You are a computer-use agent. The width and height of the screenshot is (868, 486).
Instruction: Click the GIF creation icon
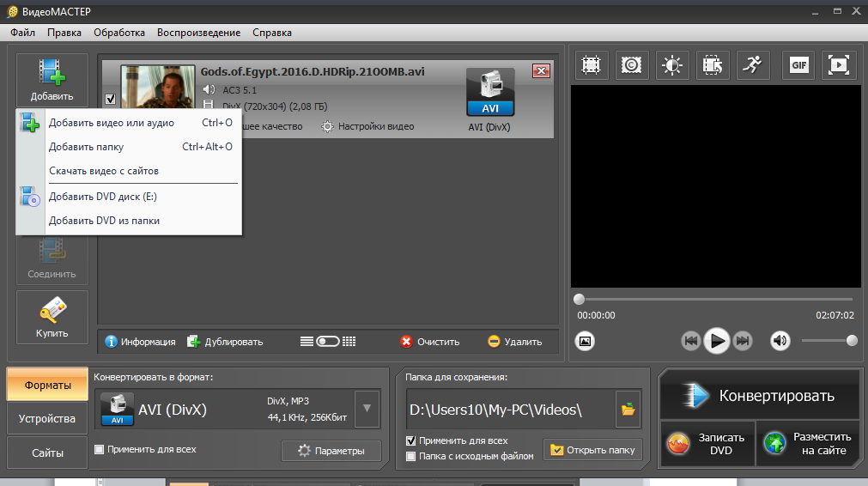799,65
